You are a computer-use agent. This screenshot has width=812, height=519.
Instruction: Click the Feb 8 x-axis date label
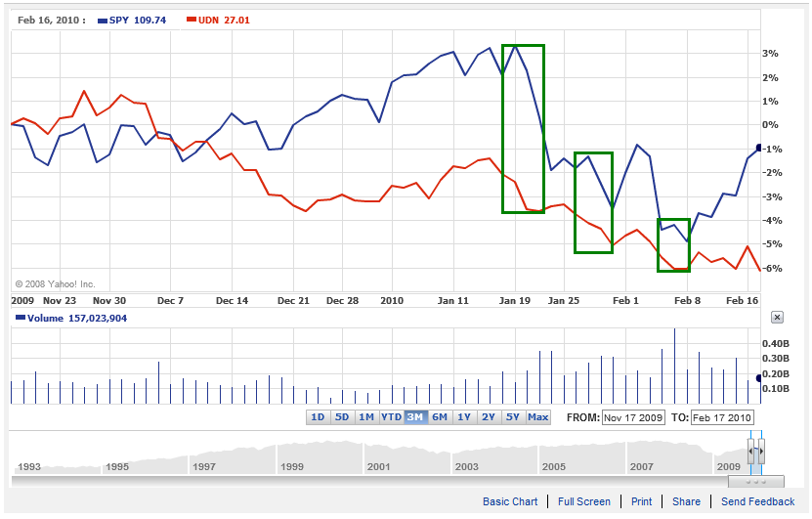[687, 300]
